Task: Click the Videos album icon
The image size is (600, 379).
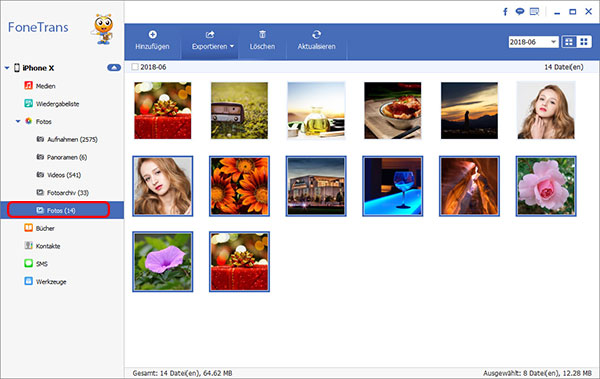Action: point(40,175)
